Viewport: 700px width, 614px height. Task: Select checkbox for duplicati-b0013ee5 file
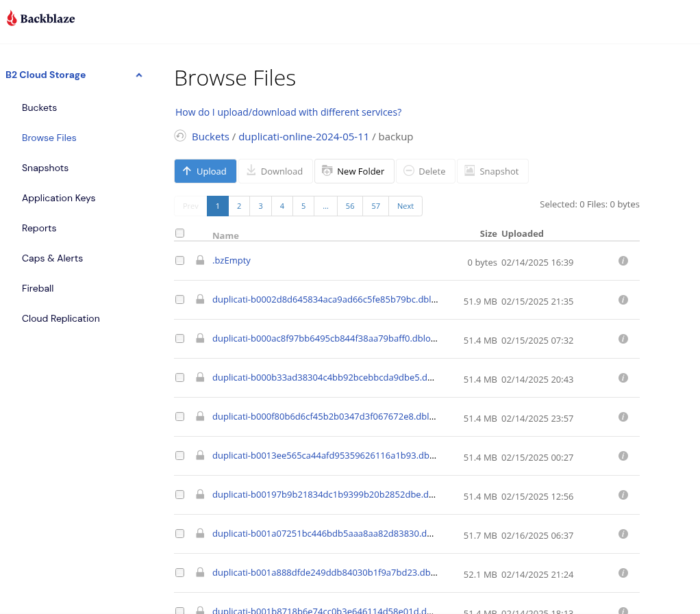(x=180, y=456)
